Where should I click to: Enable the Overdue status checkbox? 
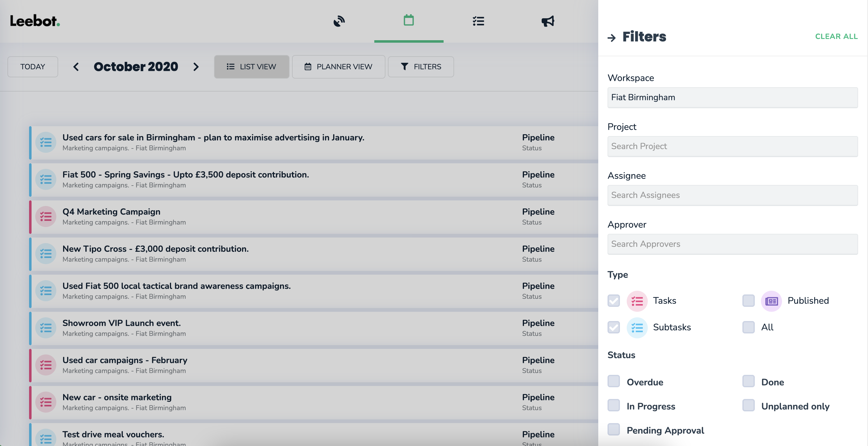pos(614,382)
